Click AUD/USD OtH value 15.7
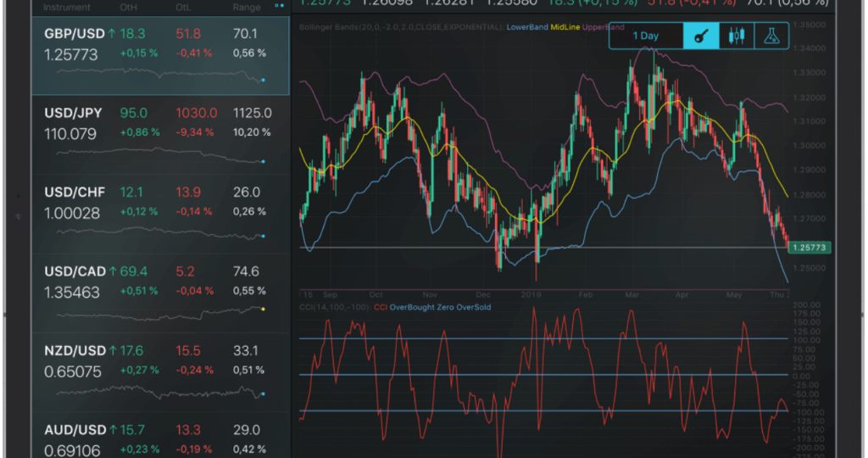Image resolution: width=868 pixels, height=458 pixels. point(132,430)
